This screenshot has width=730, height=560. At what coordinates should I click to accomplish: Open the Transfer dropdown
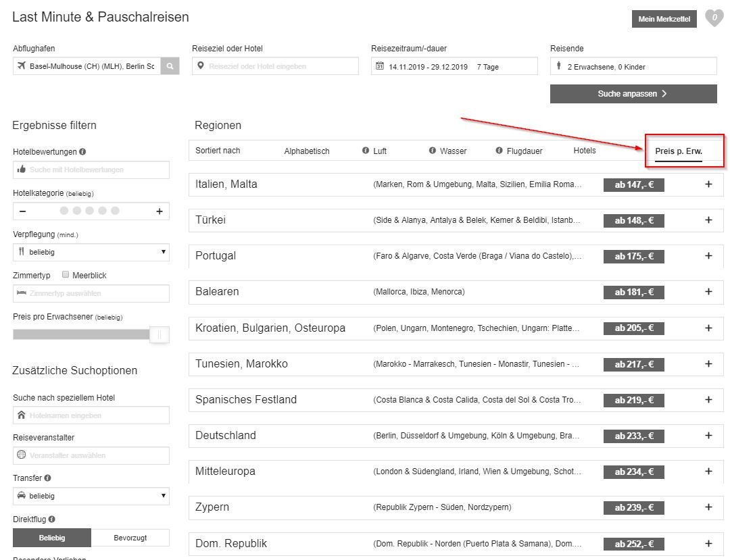[91, 496]
